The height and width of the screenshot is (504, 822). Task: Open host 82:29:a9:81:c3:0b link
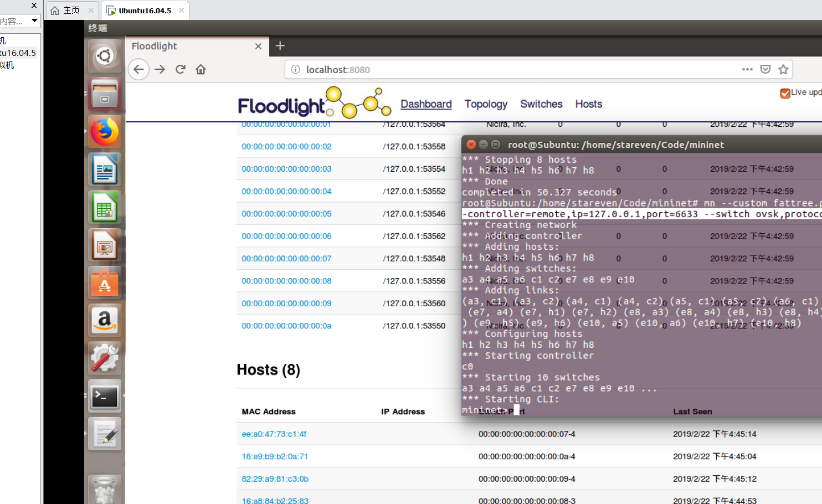click(275, 479)
